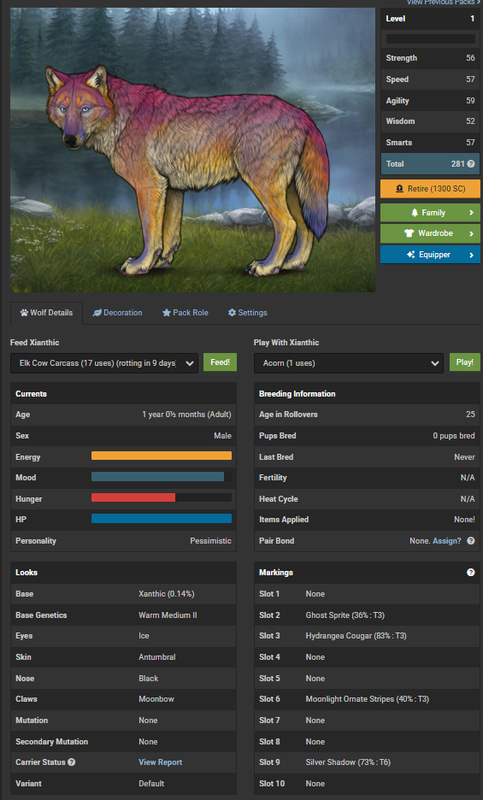The width and height of the screenshot is (483, 800).
Task: Click the Agility stat value 59
Action: click(x=470, y=101)
